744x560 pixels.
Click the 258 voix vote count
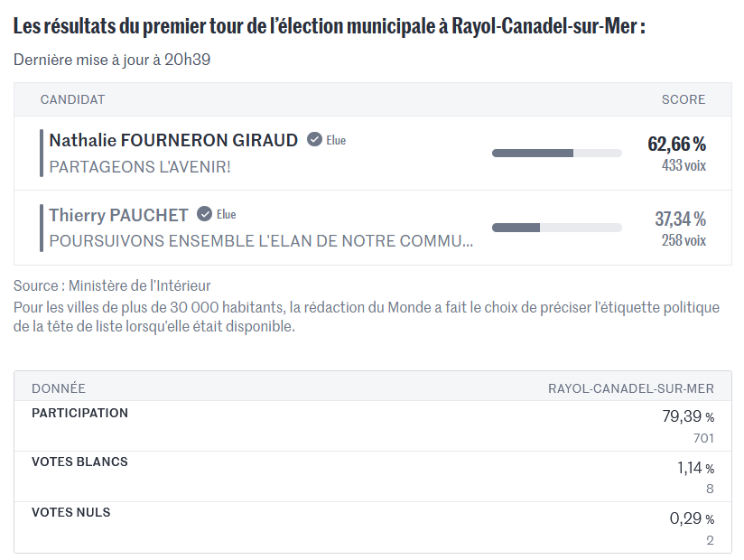[x=684, y=240]
